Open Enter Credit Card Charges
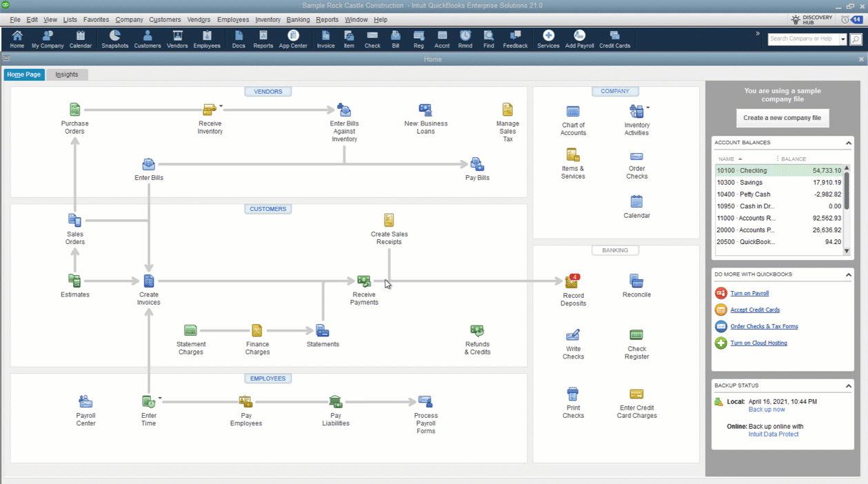This screenshot has width=868, height=484. [x=636, y=394]
